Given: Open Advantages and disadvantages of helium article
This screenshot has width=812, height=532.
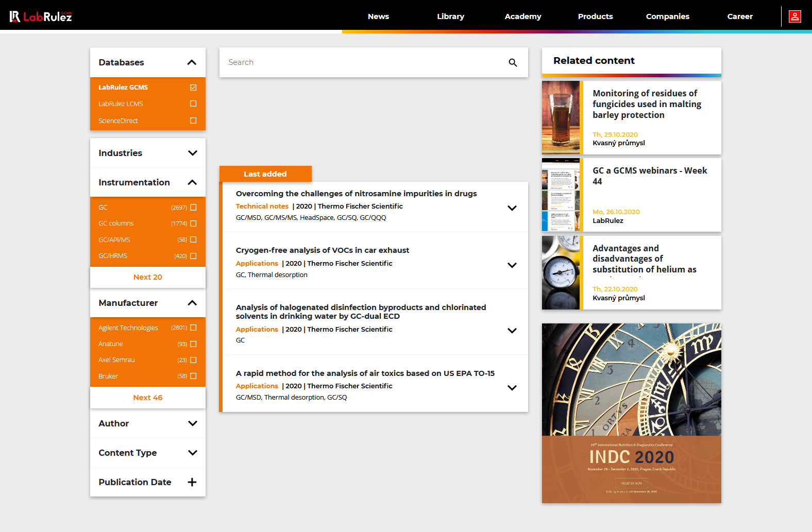Looking at the screenshot, I should pyautogui.click(x=644, y=259).
